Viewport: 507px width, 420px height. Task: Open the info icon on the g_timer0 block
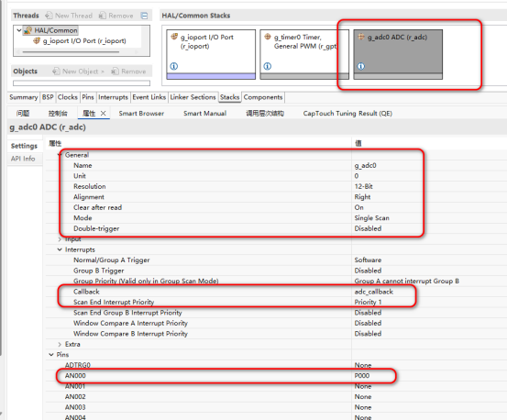coord(268,66)
